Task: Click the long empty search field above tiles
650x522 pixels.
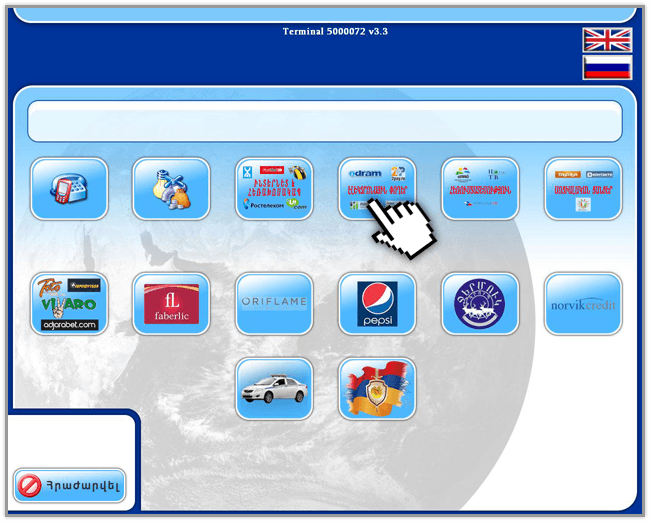Action: pos(325,121)
